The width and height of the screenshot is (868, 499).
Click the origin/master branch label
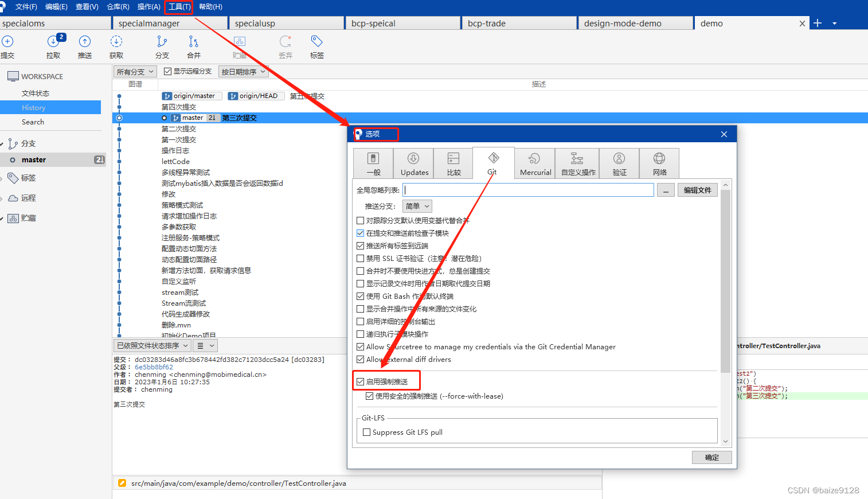pos(193,96)
